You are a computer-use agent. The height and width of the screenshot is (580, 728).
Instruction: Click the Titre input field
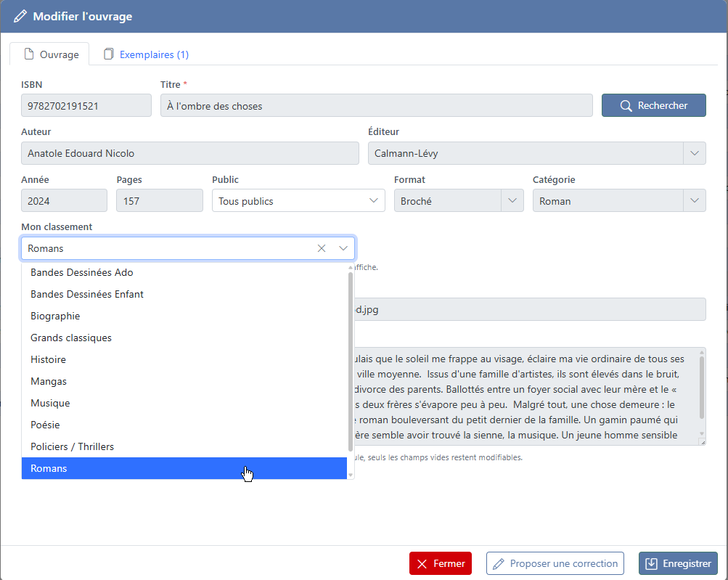tap(377, 105)
